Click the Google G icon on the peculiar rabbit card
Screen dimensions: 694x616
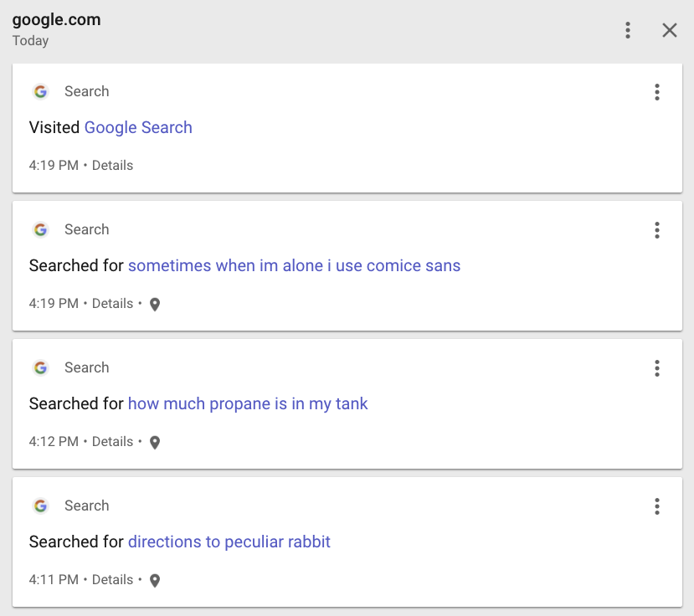coord(40,506)
